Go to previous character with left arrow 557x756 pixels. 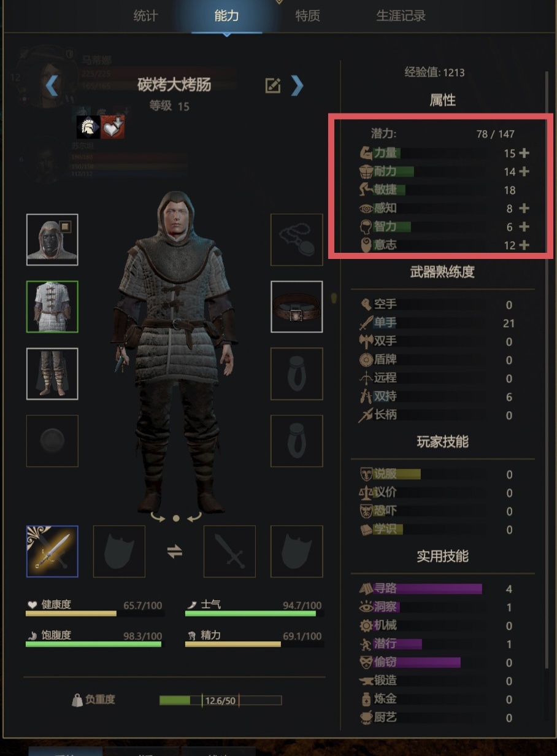coord(52,86)
